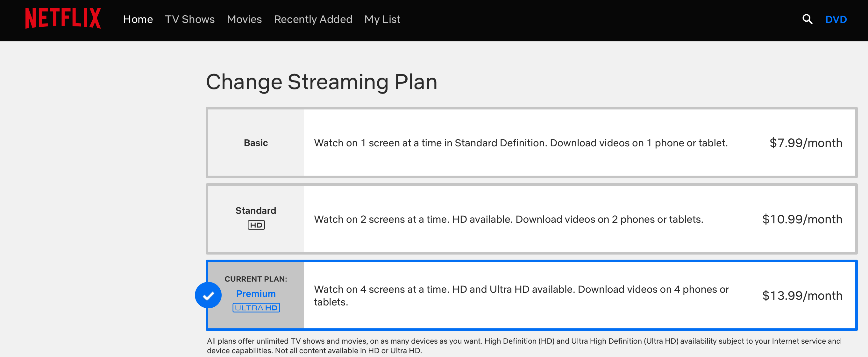The height and width of the screenshot is (357, 868).
Task: Click Standard plan 2 screens description
Action: (x=508, y=219)
